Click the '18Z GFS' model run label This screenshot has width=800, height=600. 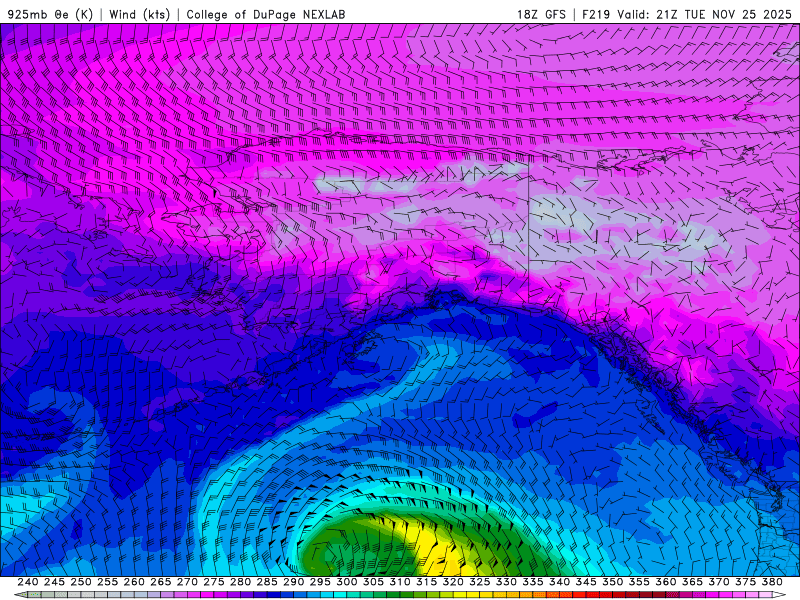[541, 14]
